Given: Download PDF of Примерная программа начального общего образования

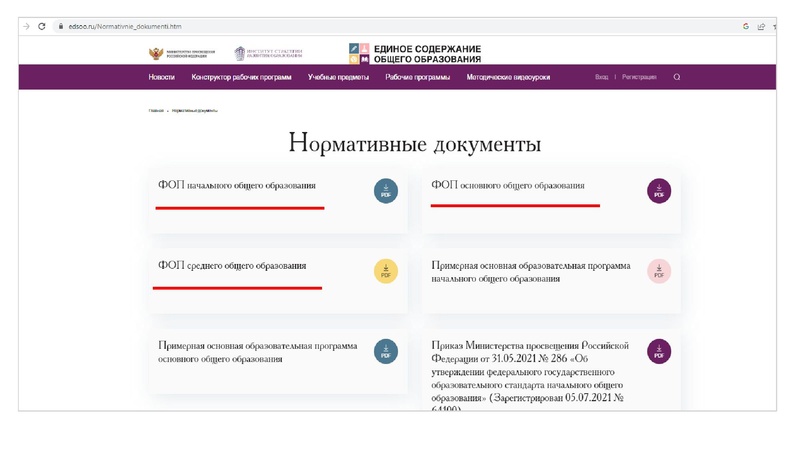Looking at the screenshot, I should 659,271.
